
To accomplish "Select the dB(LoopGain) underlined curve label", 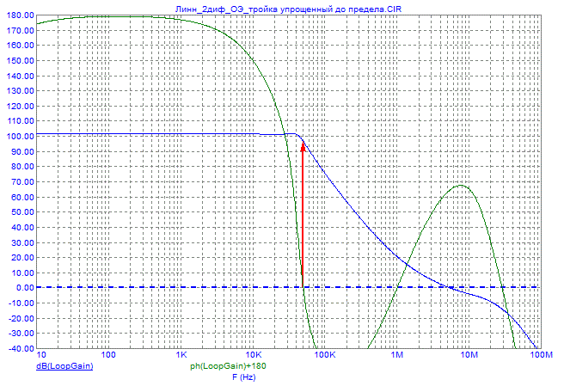I will pyautogui.click(x=64, y=366).
